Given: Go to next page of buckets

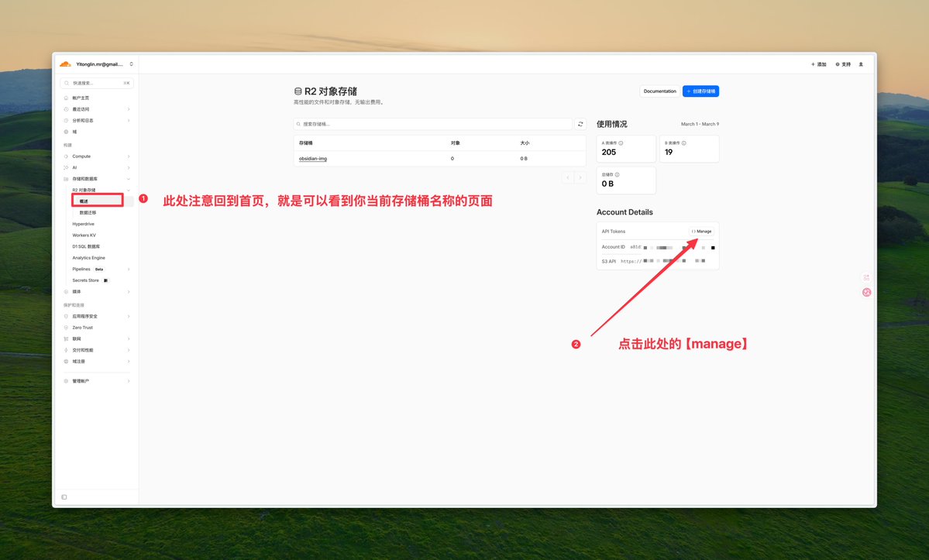Looking at the screenshot, I should pos(580,177).
